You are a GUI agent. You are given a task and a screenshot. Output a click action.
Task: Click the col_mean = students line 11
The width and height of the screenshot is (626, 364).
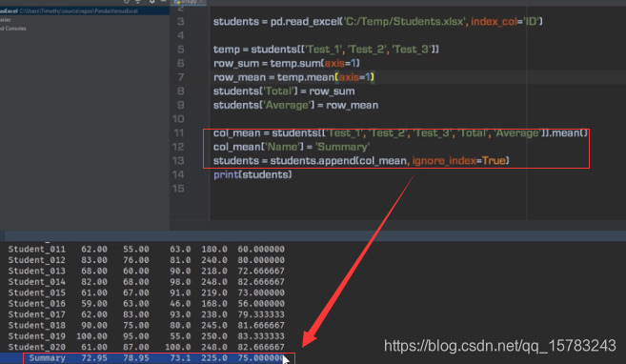[x=400, y=133]
